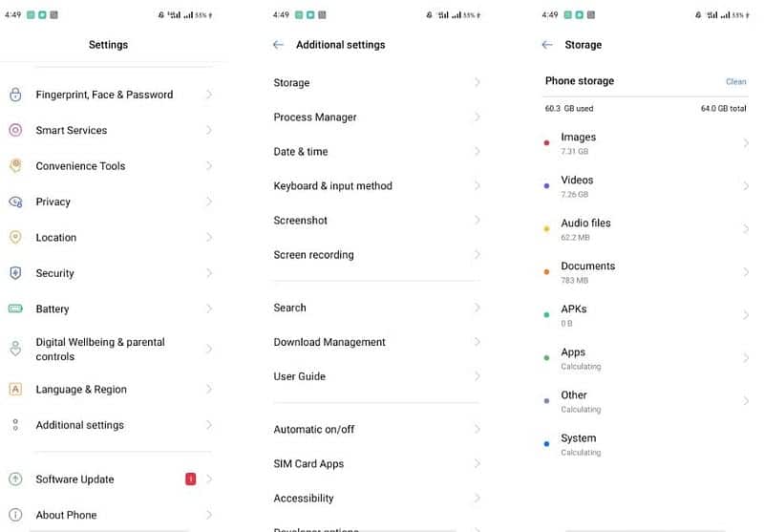
Task: Tap the Privacy icon
Action: tap(15, 202)
